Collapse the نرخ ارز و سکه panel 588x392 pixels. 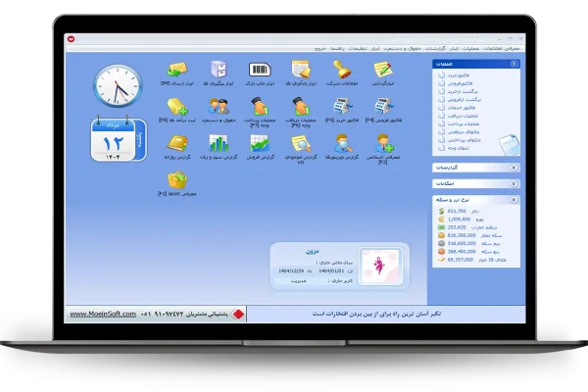pyautogui.click(x=514, y=200)
